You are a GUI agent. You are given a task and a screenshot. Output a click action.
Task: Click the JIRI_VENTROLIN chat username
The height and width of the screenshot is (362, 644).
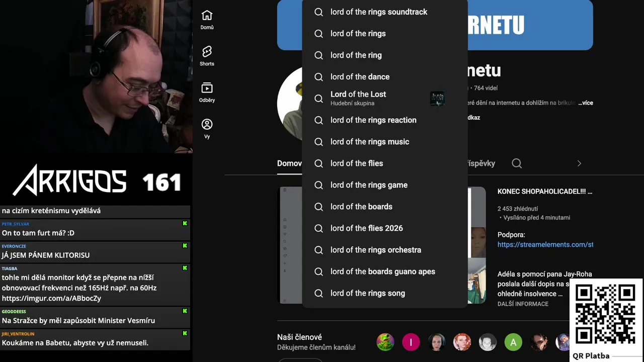coord(18,334)
